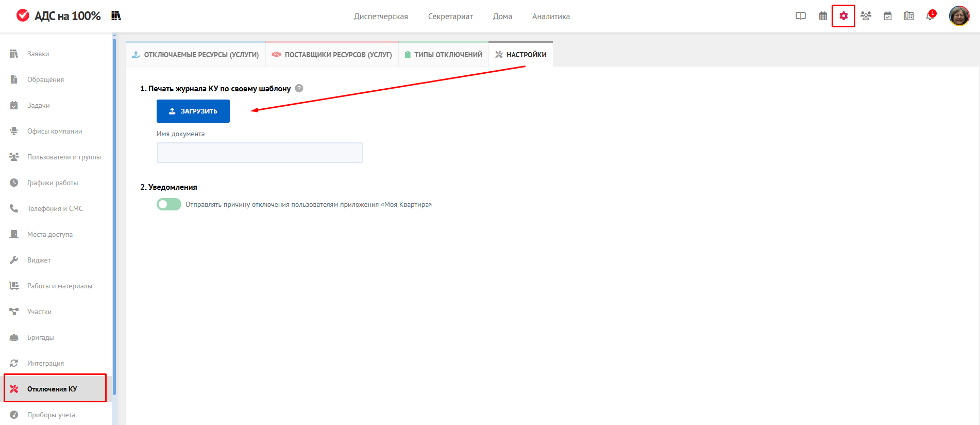Open the calendar grid icon in header
Image resolution: width=980 pixels, height=425 pixels.
pos(823,16)
